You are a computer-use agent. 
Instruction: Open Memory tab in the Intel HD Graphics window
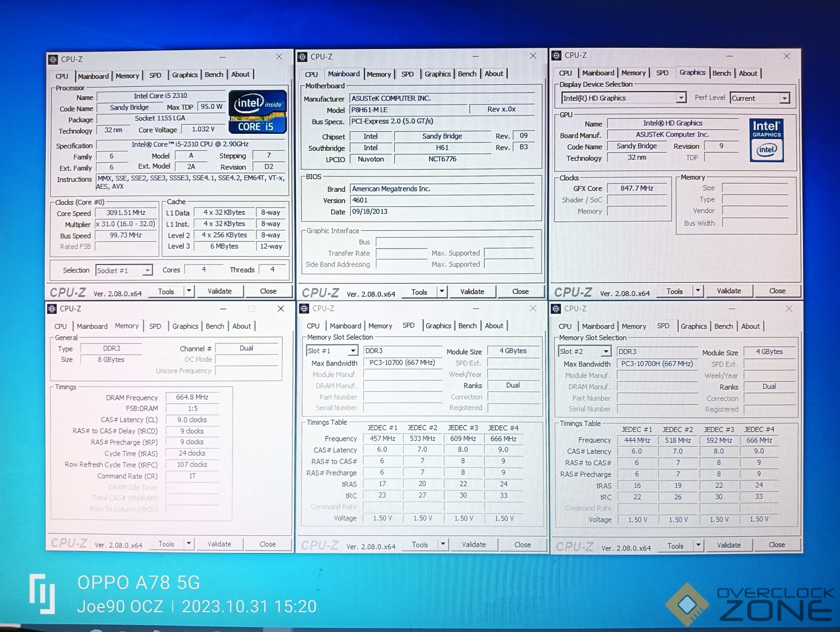(x=633, y=73)
